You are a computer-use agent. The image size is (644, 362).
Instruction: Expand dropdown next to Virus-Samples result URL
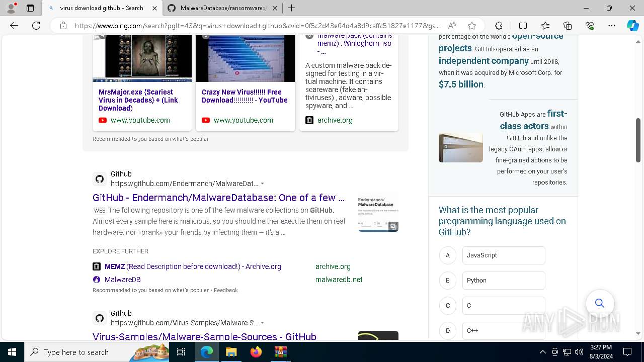[x=262, y=323]
